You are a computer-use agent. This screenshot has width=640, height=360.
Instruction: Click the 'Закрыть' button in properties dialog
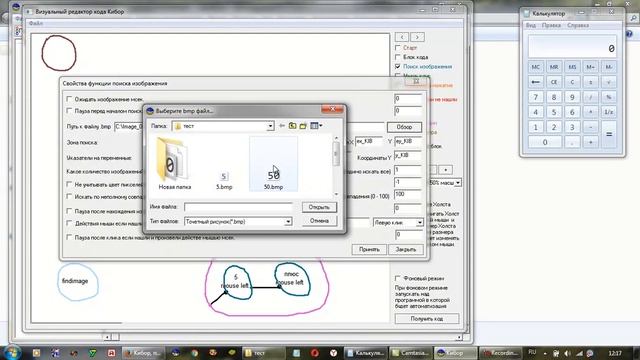(406, 249)
